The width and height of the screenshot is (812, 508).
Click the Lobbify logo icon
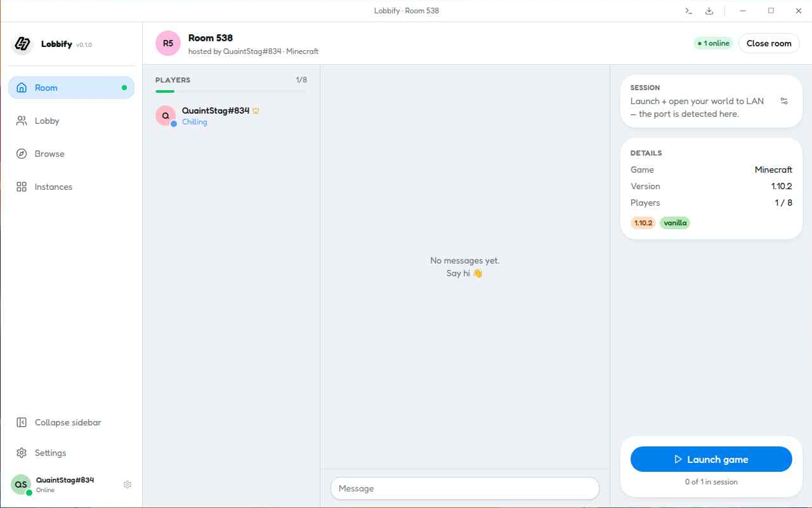(22, 44)
